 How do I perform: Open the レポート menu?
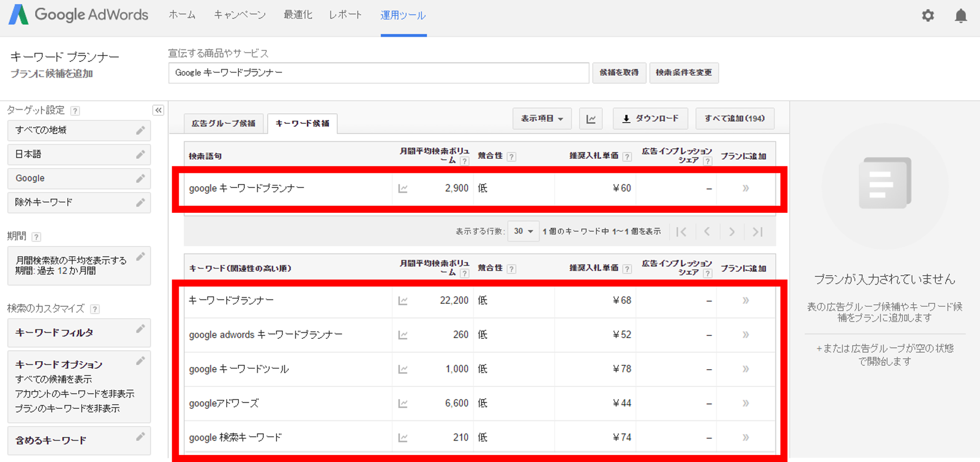346,15
